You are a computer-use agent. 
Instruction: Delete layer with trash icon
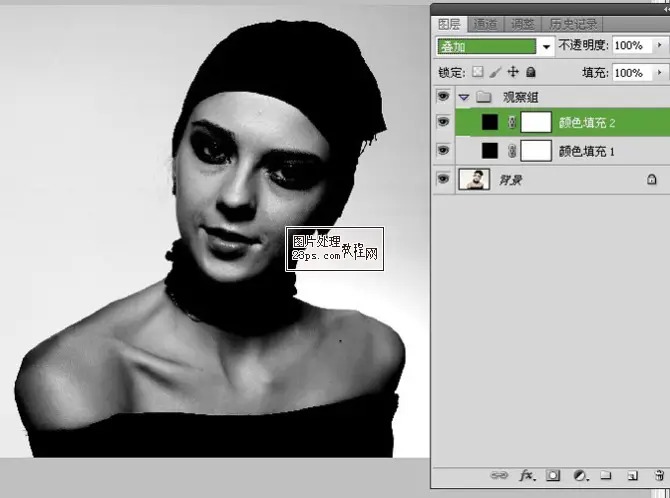[x=657, y=475]
